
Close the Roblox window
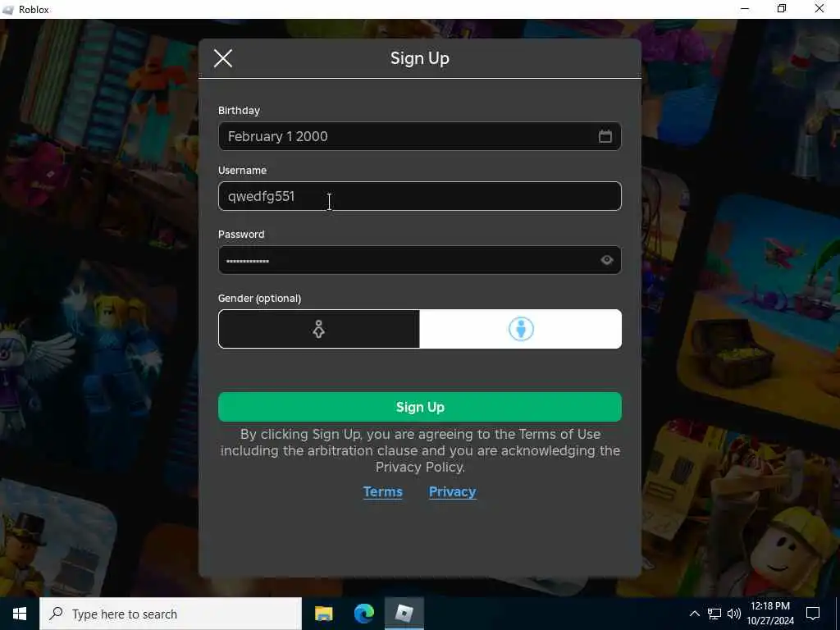click(x=819, y=9)
